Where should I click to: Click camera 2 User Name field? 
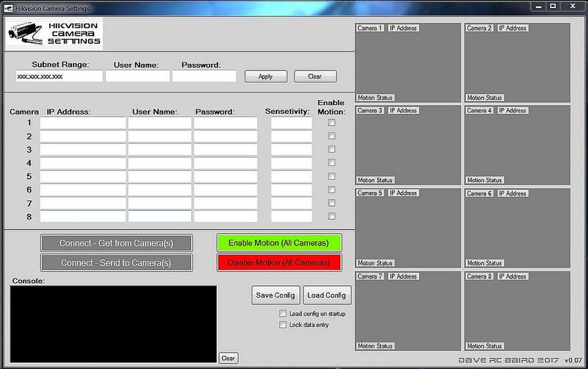tap(159, 137)
